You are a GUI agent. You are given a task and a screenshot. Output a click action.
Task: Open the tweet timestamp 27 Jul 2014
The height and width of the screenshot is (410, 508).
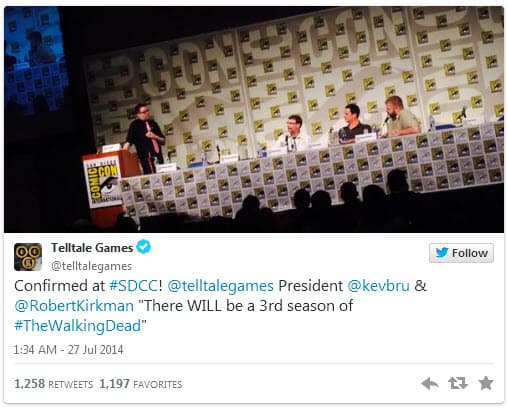[68, 350]
